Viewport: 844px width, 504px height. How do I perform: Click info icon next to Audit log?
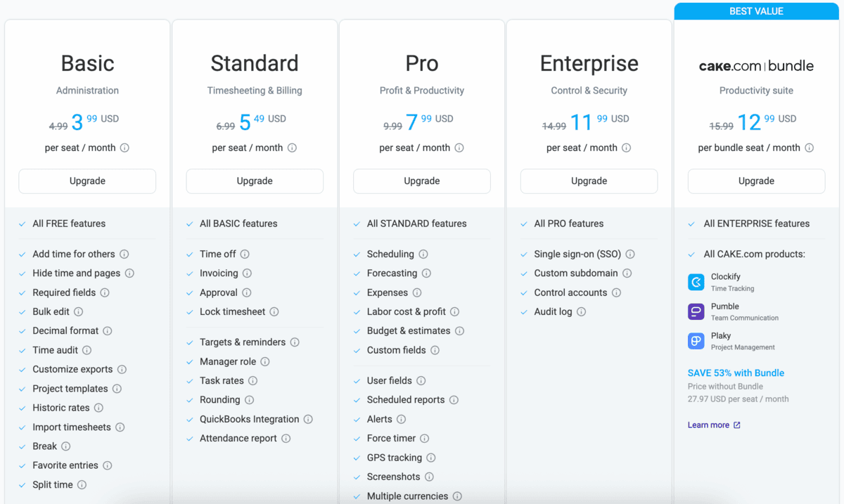pos(581,312)
